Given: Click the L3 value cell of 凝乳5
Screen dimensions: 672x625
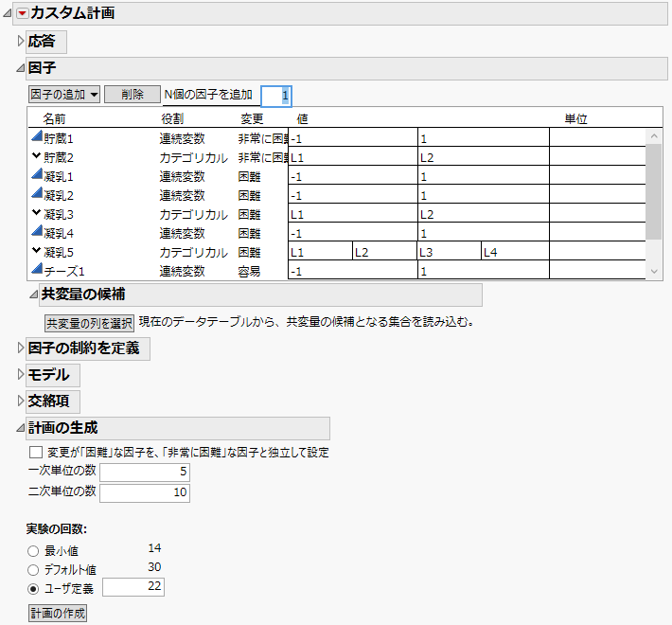Looking at the screenshot, I should 450,252.
